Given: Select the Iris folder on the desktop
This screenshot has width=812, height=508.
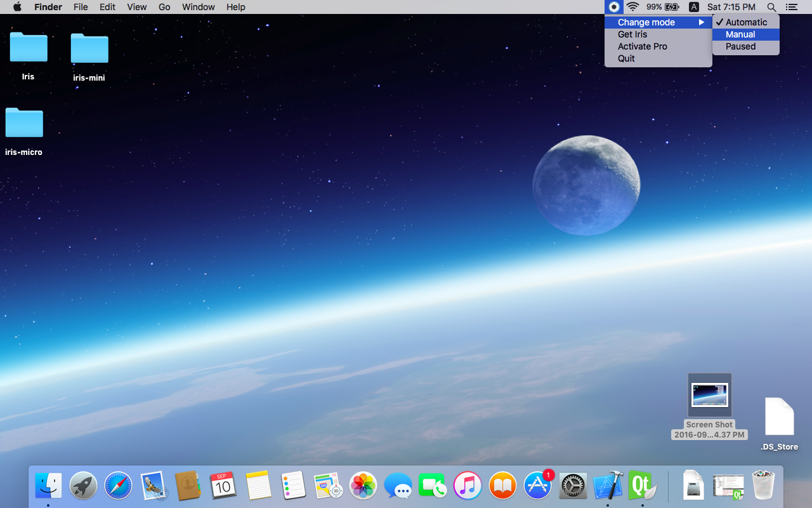Looking at the screenshot, I should (x=29, y=47).
